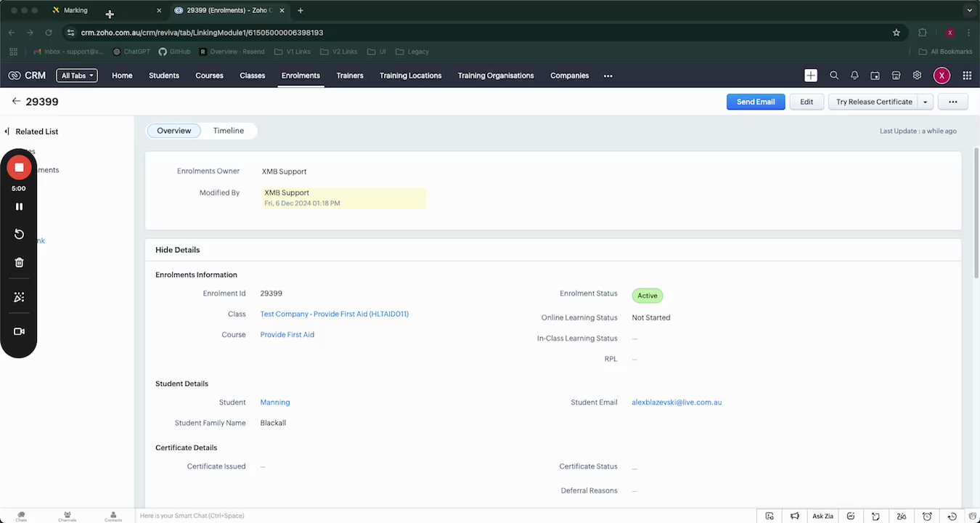
Task: Open the All Tabs dropdown
Action: point(76,76)
